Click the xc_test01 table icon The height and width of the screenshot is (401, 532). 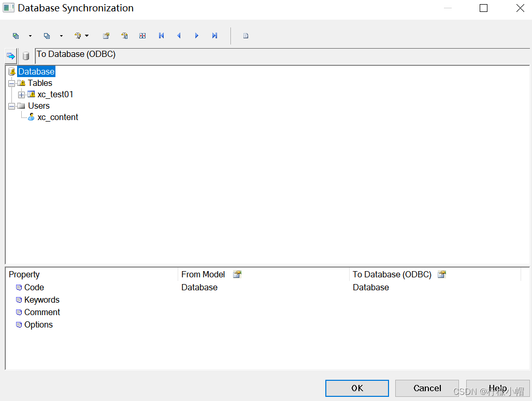tap(31, 94)
